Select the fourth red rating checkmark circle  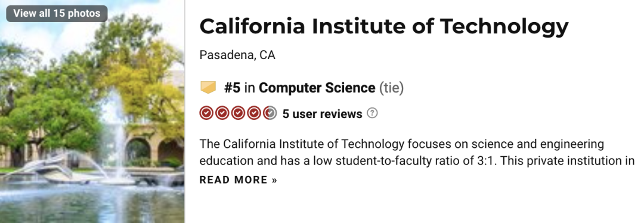tap(254, 113)
